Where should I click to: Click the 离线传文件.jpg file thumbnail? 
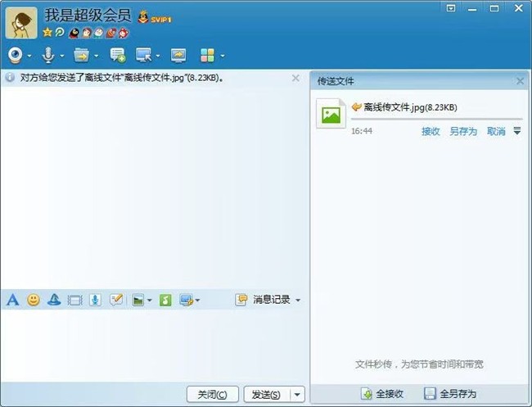tap(331, 115)
